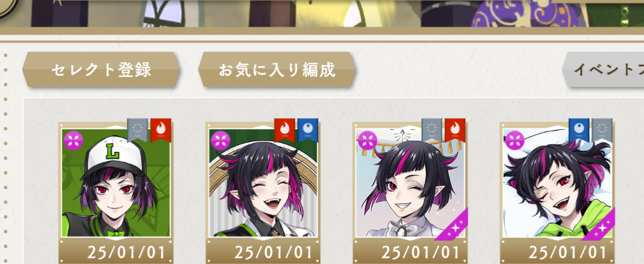Open お気に入り編成 button
The width and height of the screenshot is (644, 264).
pos(276,70)
